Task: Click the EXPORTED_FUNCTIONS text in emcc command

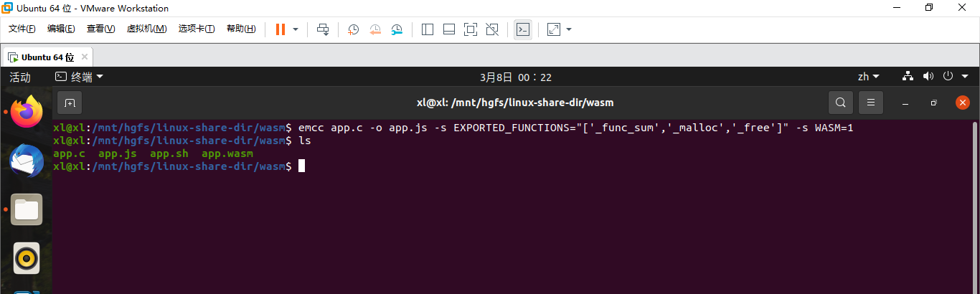Action: coord(507,128)
